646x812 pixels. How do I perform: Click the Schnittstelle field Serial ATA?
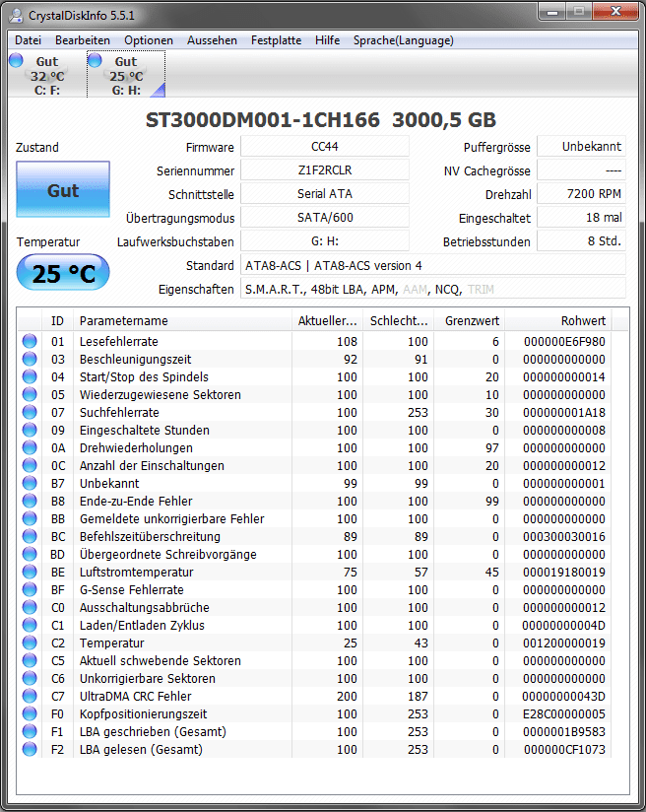(x=325, y=194)
